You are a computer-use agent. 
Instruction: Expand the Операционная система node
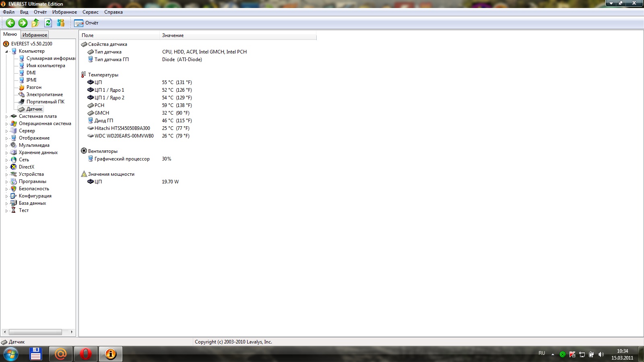click(x=6, y=124)
